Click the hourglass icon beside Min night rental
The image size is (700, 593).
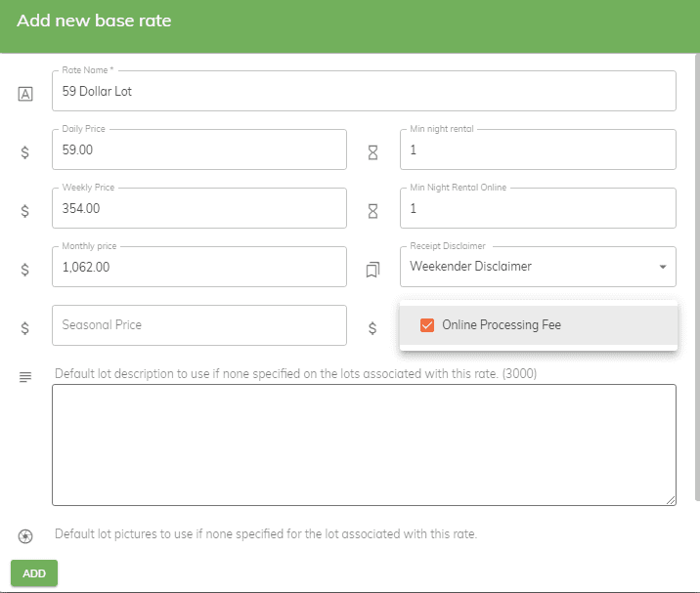(372, 152)
